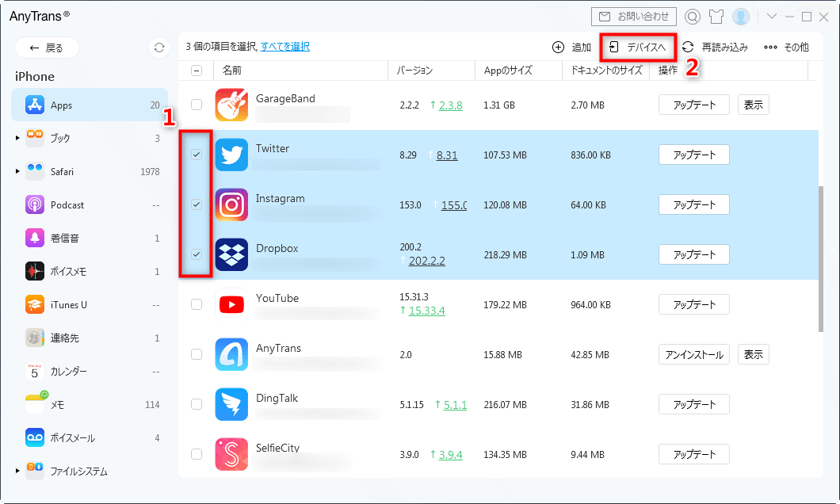Open the ファイルシステム file system icon

coord(35,470)
